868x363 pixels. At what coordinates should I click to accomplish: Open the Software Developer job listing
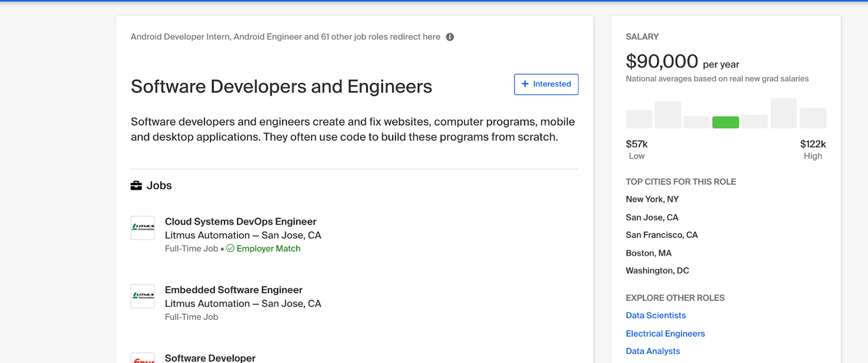coord(210,358)
